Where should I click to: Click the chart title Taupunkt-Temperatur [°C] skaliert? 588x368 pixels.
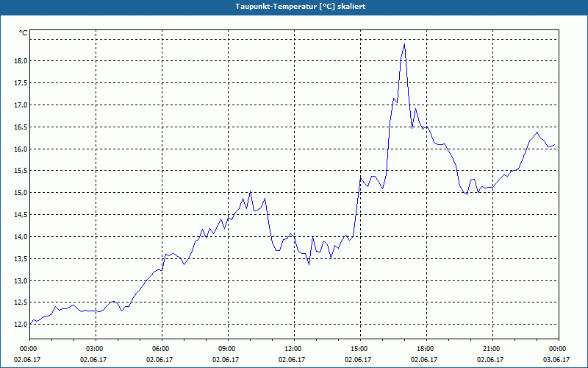point(301,7)
